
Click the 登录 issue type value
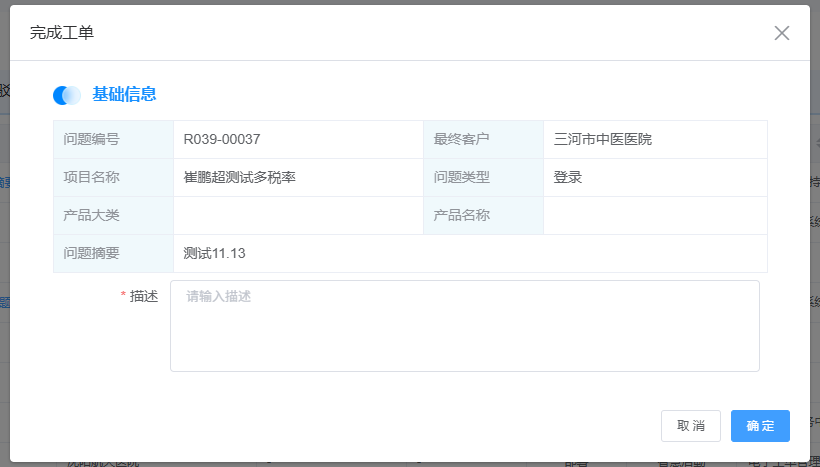click(x=568, y=178)
